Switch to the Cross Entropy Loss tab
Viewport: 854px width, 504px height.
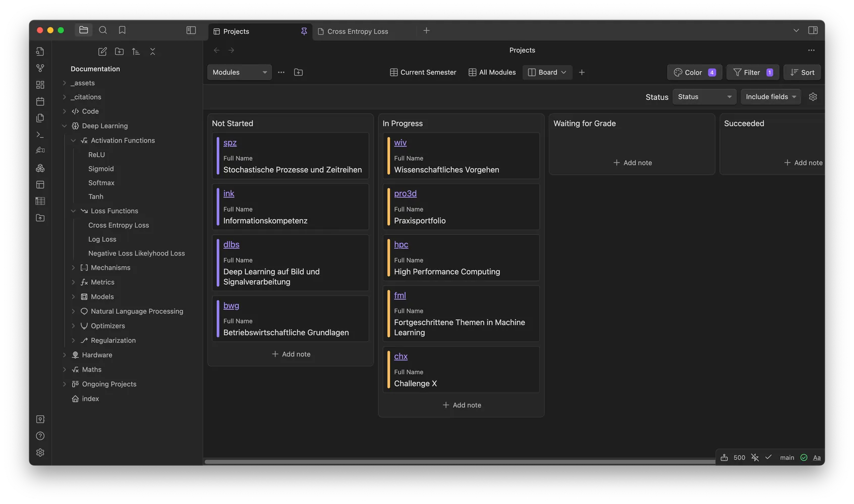pyautogui.click(x=357, y=31)
